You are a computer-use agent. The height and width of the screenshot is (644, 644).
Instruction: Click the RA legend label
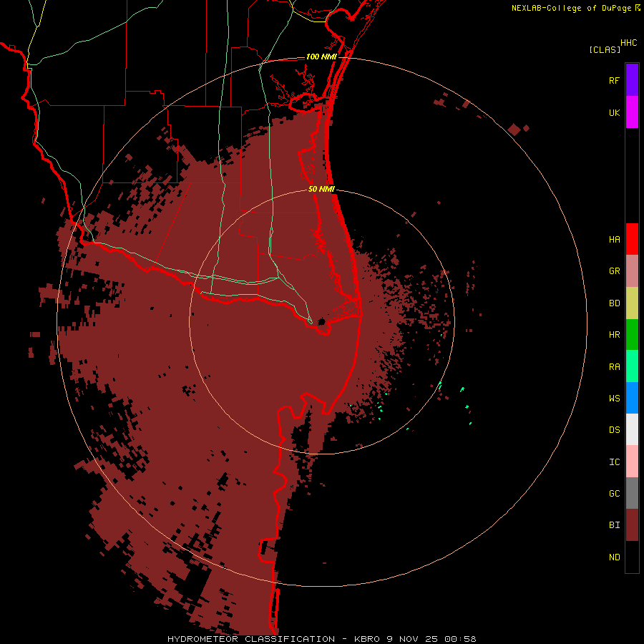[x=614, y=367]
